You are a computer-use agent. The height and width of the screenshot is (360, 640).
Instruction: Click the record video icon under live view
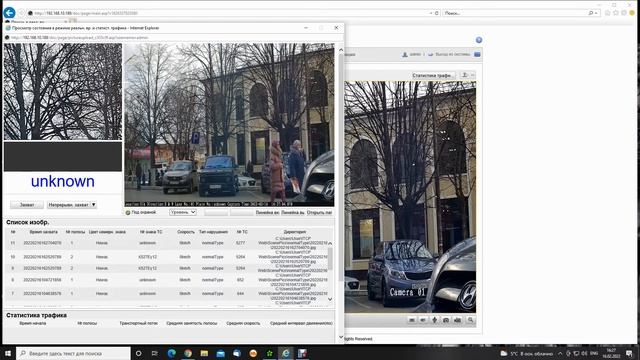click(458, 320)
